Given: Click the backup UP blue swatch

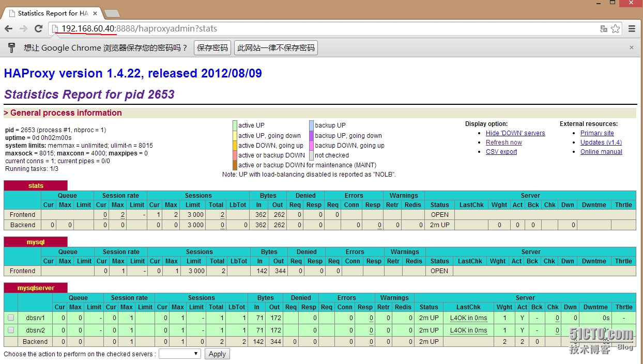Looking at the screenshot, I should tap(311, 125).
